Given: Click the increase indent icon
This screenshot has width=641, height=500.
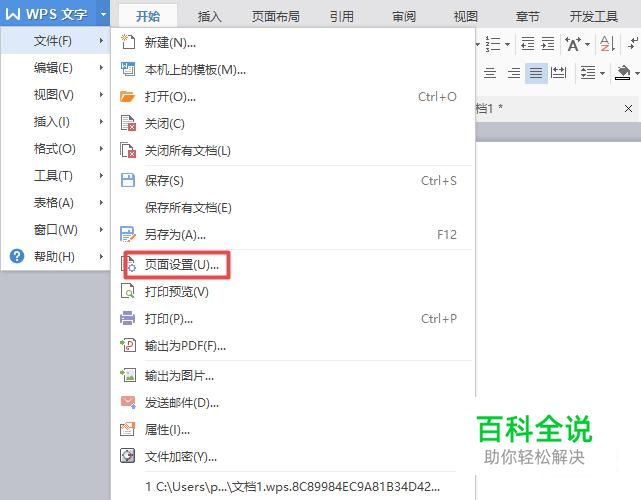Looking at the screenshot, I should [548, 43].
